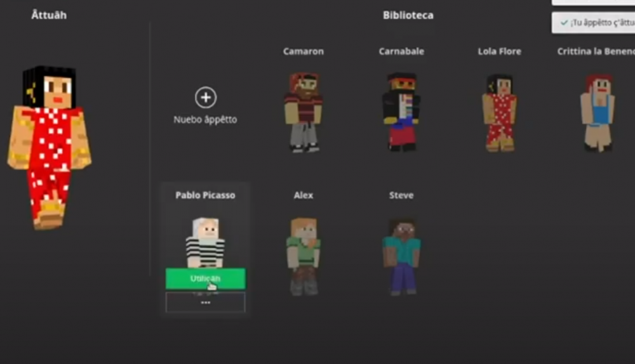This screenshot has width=635, height=364.
Task: Open the three-dots menu under Pablo Picasso
Action: pyautogui.click(x=205, y=302)
